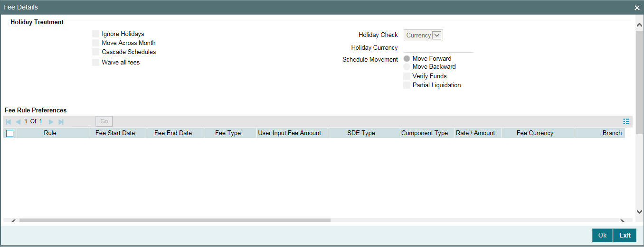Open the Holiday Check dropdown
Image resolution: width=644 pixels, height=247 pixels.
coord(423,36)
